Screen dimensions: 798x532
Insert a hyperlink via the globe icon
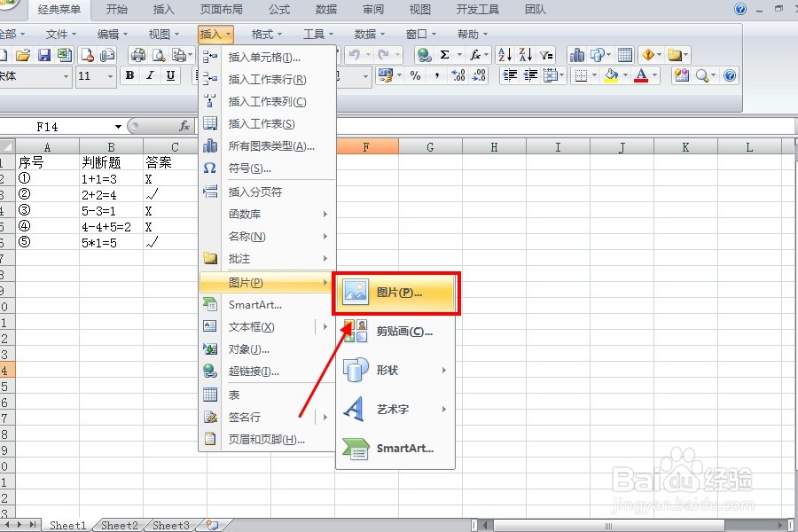click(x=424, y=55)
